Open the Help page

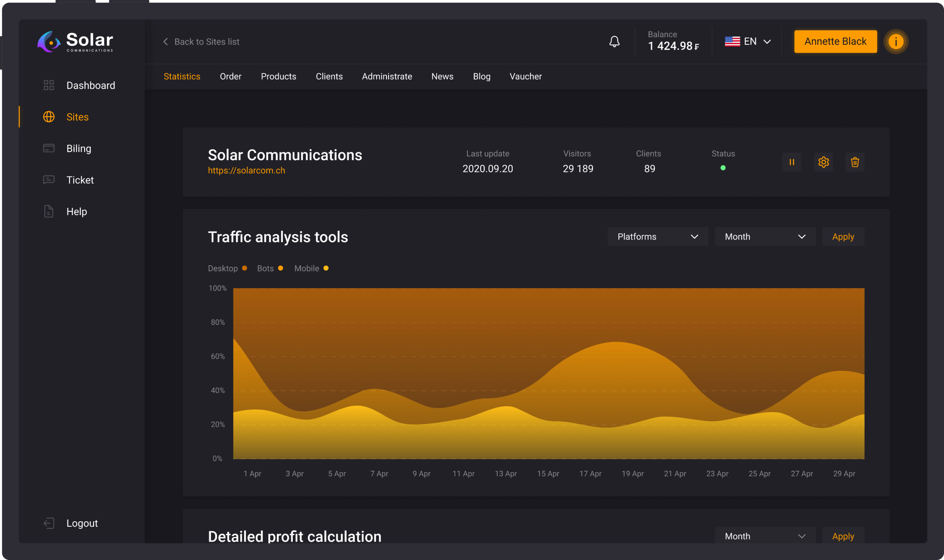click(77, 211)
